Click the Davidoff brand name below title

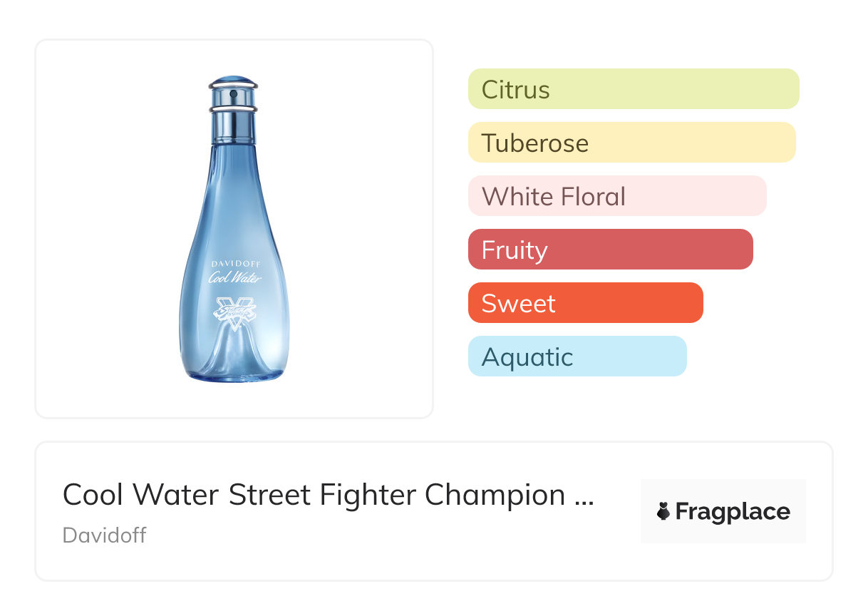104,535
